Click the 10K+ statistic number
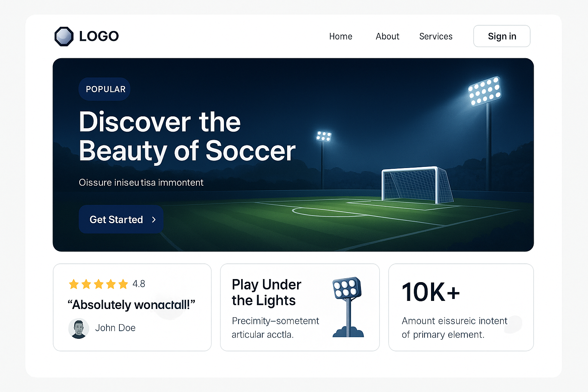The height and width of the screenshot is (392, 588). click(431, 292)
